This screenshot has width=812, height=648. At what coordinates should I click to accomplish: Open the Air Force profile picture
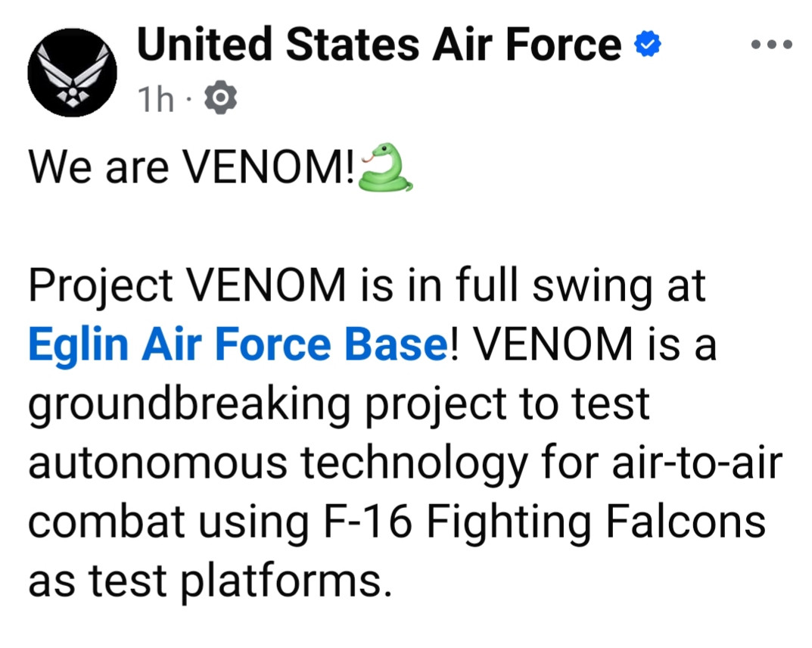click(x=72, y=73)
